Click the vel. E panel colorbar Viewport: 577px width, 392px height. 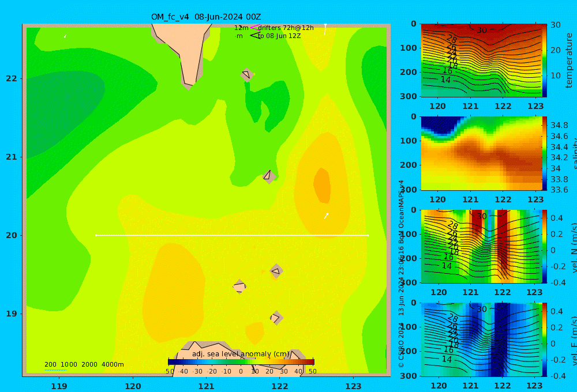544,340
